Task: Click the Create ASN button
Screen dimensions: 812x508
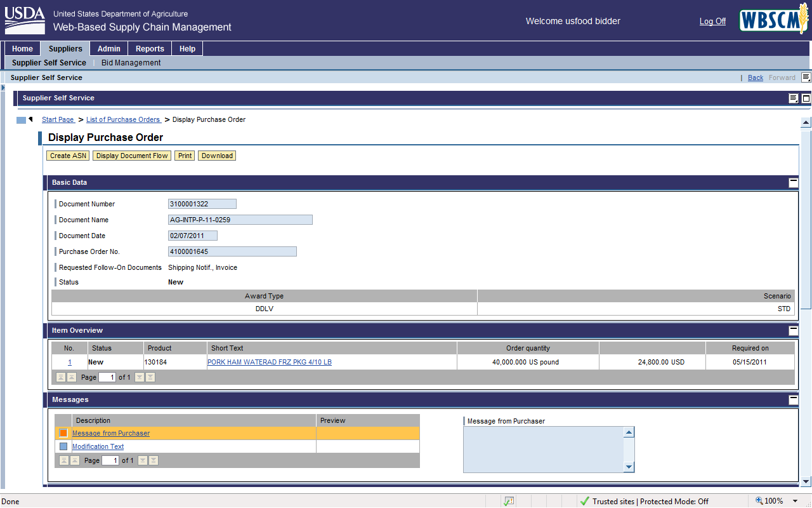Action: tap(68, 156)
